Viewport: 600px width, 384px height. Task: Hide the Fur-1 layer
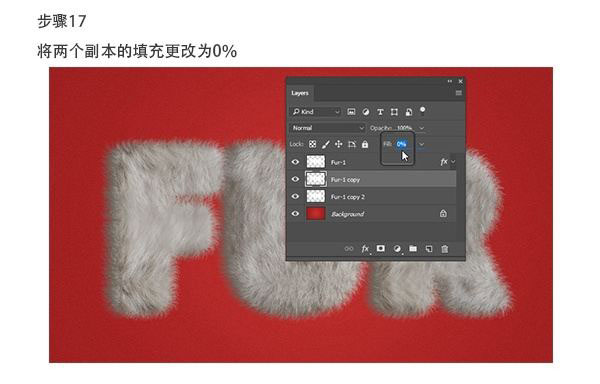[295, 162]
